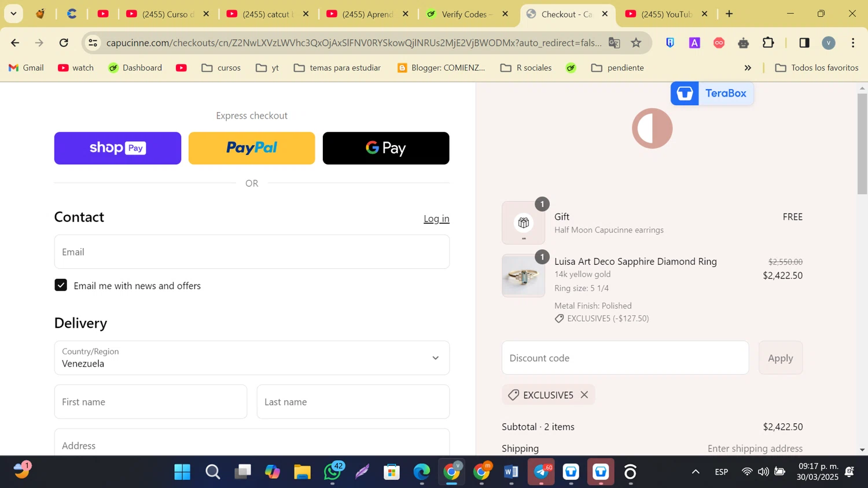The image size is (868, 488).
Task: Open Chrome three-dot menu
Action: point(853,43)
